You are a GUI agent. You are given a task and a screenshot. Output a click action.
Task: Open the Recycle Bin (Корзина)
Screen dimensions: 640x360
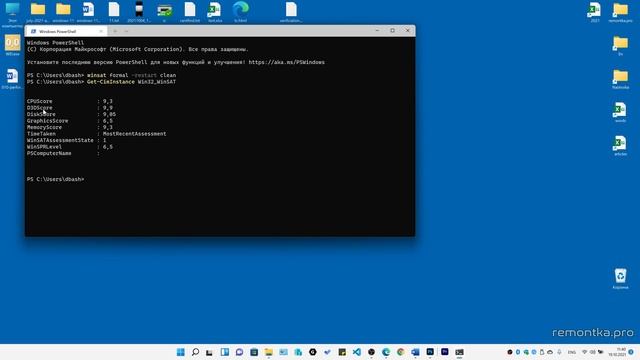(x=620, y=278)
